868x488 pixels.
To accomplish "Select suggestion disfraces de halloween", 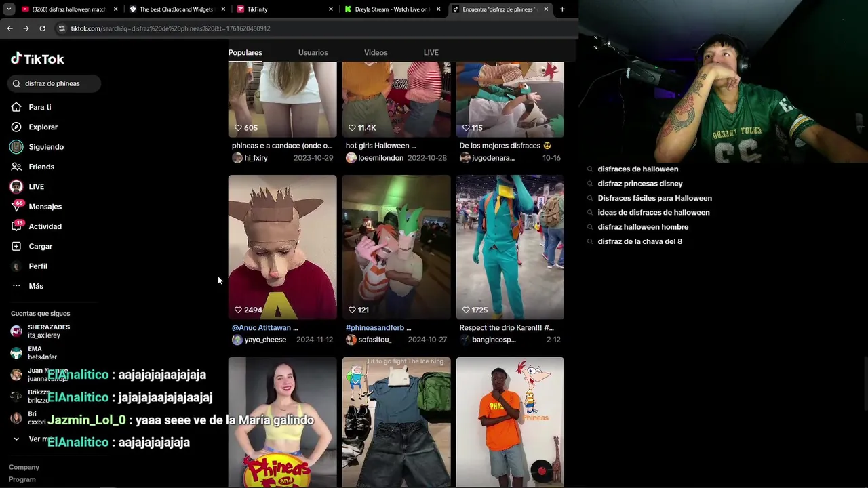I will coord(637,169).
